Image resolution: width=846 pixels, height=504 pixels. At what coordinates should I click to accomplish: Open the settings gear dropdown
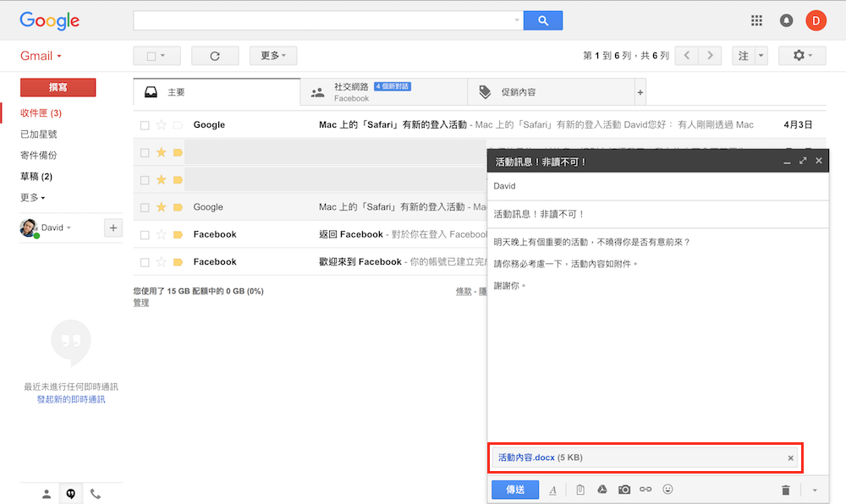click(x=802, y=56)
